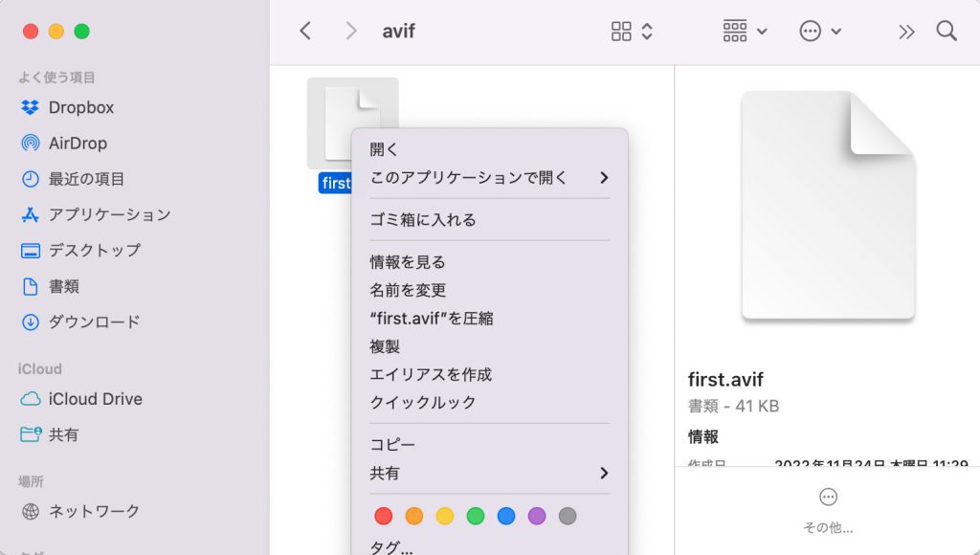Open the Finder search magnifier
This screenshot has width=980, height=555.
click(947, 31)
